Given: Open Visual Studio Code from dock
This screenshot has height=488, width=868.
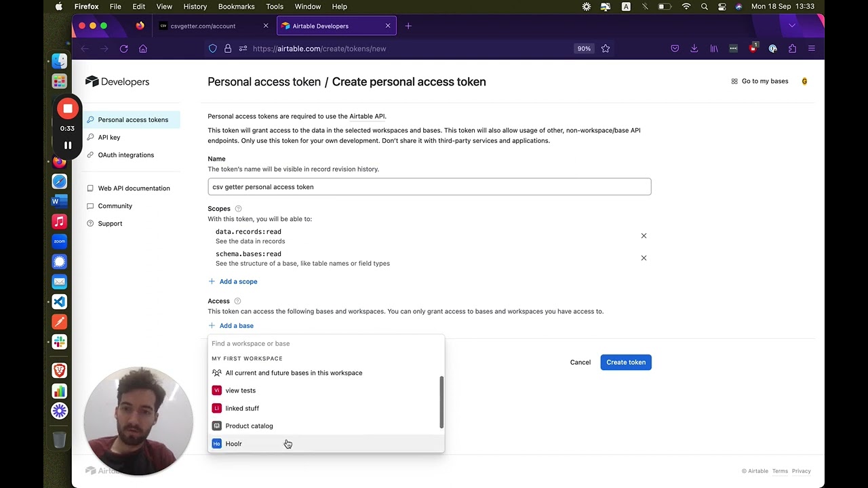Looking at the screenshot, I should click(60, 302).
